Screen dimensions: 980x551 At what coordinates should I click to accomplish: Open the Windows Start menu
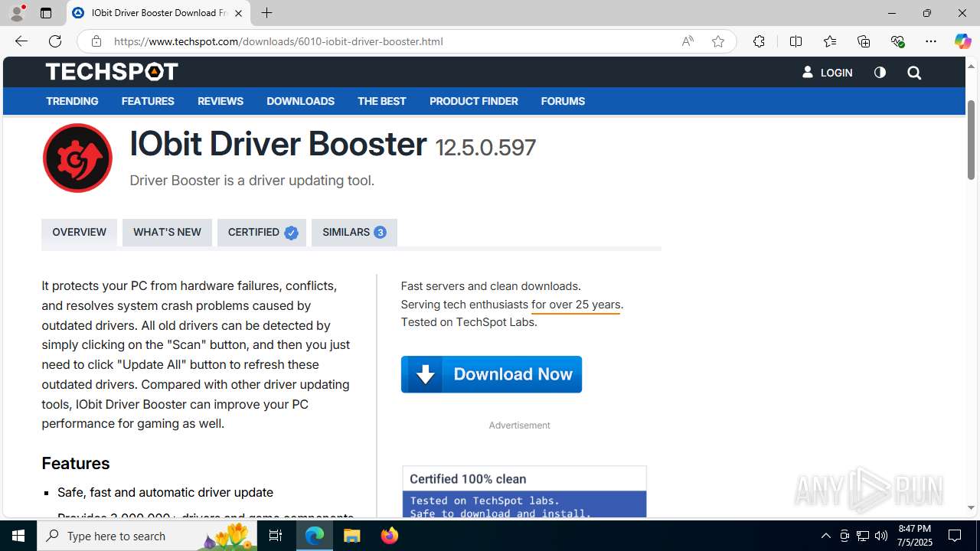18,536
